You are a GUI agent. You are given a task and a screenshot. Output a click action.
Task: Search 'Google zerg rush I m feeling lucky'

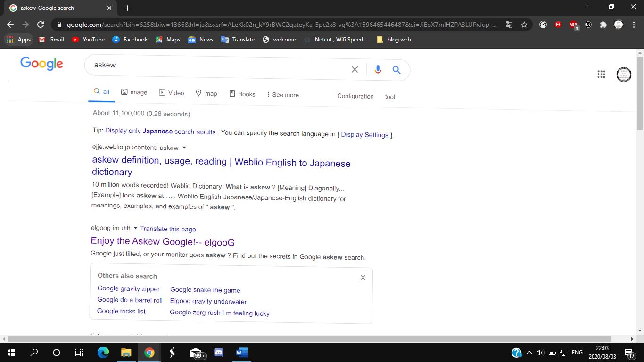point(220,313)
